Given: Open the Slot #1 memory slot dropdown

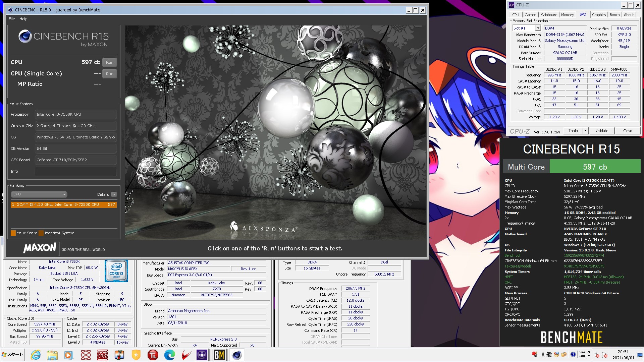Looking at the screenshot, I should coord(538,28).
